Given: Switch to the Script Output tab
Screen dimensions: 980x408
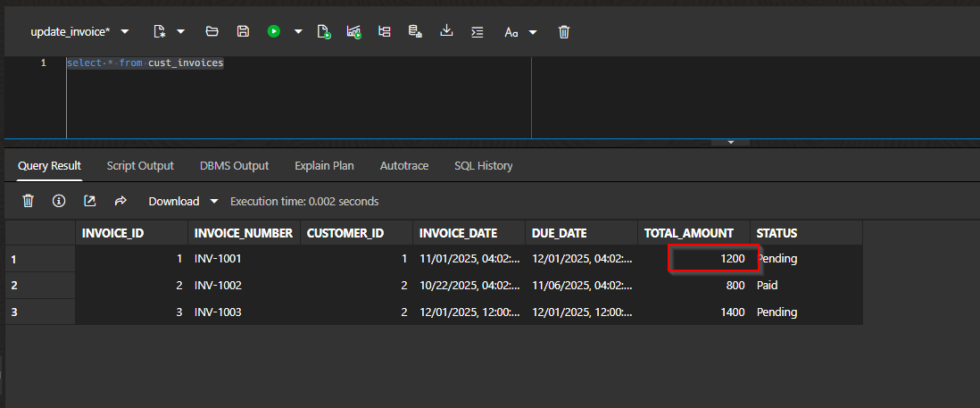Looking at the screenshot, I should tap(140, 165).
